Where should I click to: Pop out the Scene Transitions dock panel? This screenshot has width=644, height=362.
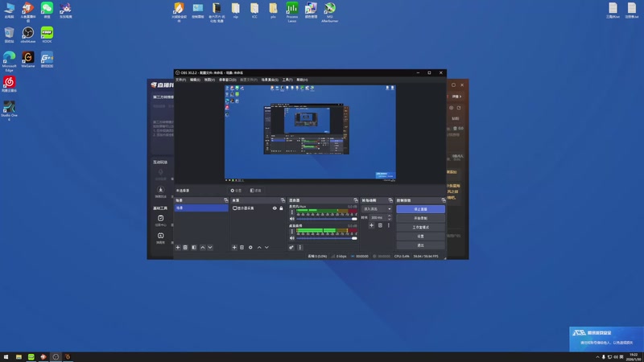(x=390, y=200)
